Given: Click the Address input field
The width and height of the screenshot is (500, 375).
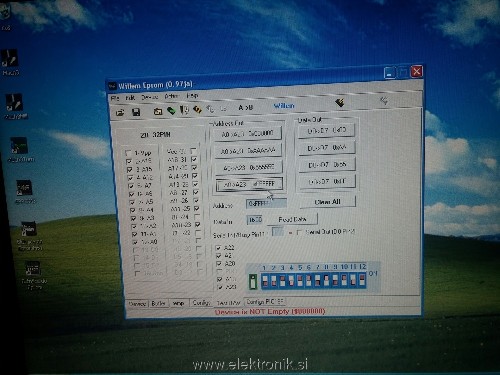Looking at the screenshot, I should click(x=266, y=203).
